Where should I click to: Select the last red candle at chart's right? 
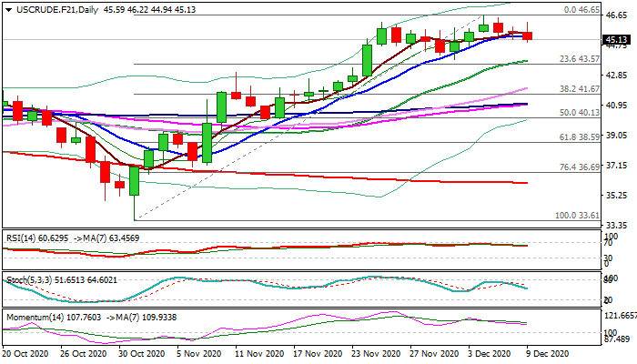pyautogui.click(x=528, y=35)
